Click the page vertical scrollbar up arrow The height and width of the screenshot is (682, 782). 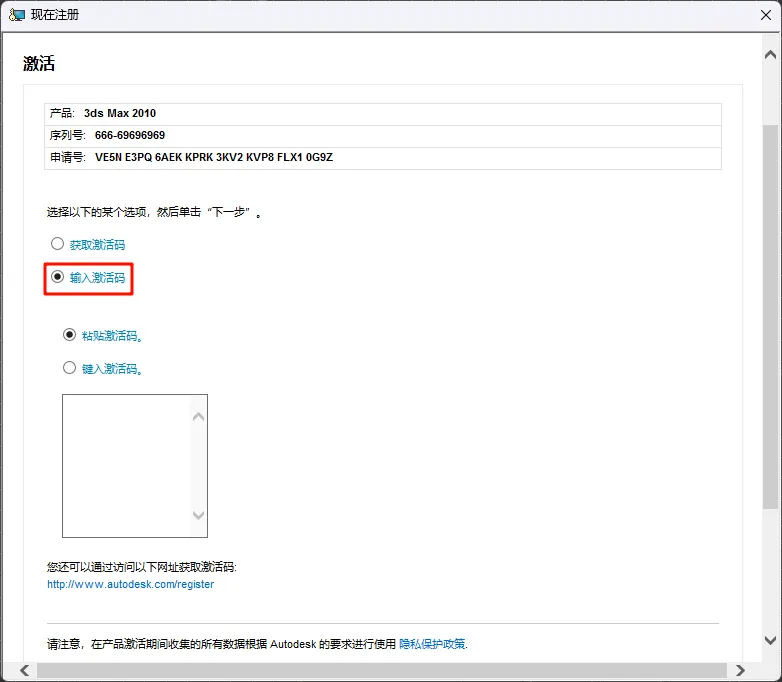point(771,55)
